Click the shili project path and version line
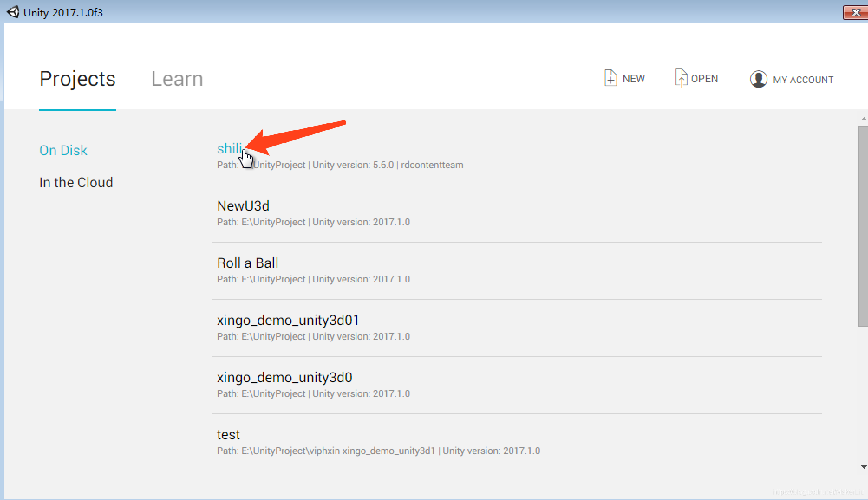The height and width of the screenshot is (500, 868). pyautogui.click(x=340, y=165)
